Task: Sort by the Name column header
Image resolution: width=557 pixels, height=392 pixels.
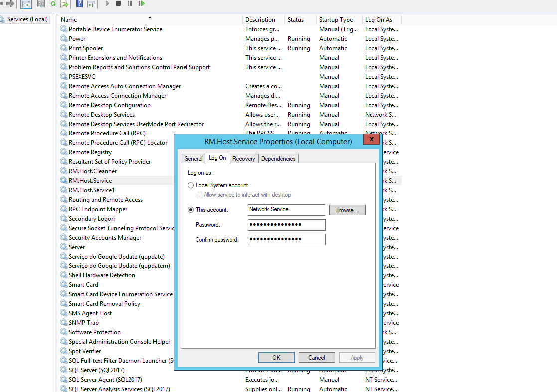Action: (150, 19)
